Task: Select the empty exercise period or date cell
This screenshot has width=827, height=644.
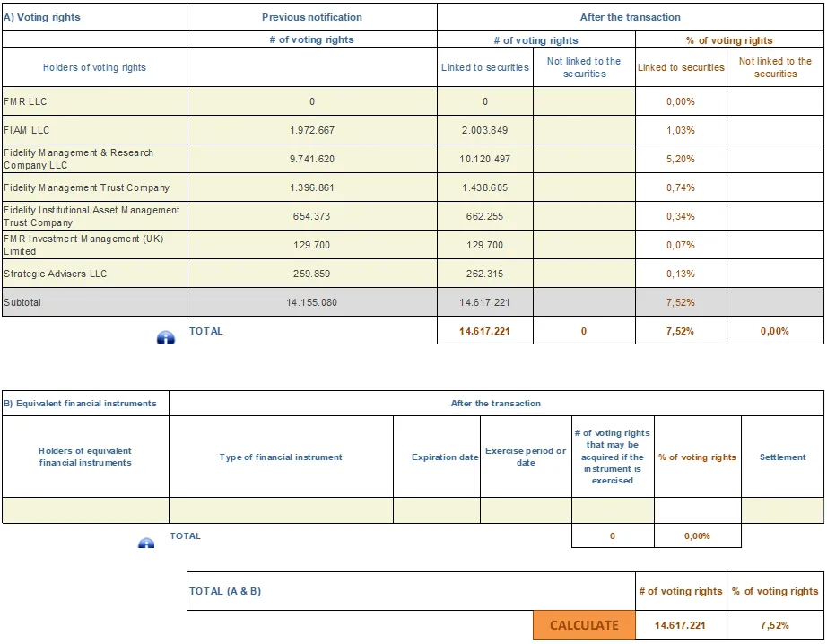Action: (x=526, y=510)
